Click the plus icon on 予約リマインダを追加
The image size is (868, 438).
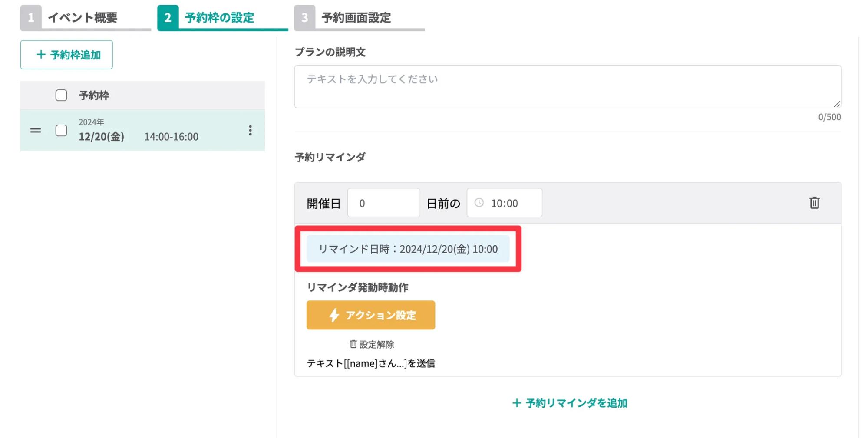click(516, 403)
